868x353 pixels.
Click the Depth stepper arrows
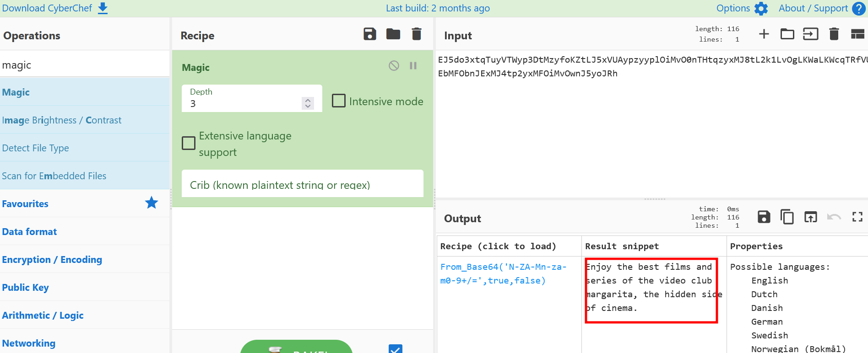[308, 103]
